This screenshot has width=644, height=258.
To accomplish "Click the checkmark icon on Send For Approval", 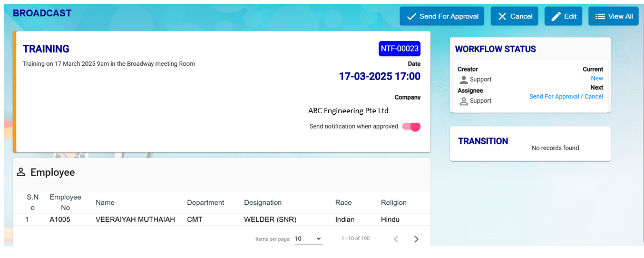I will click(411, 16).
